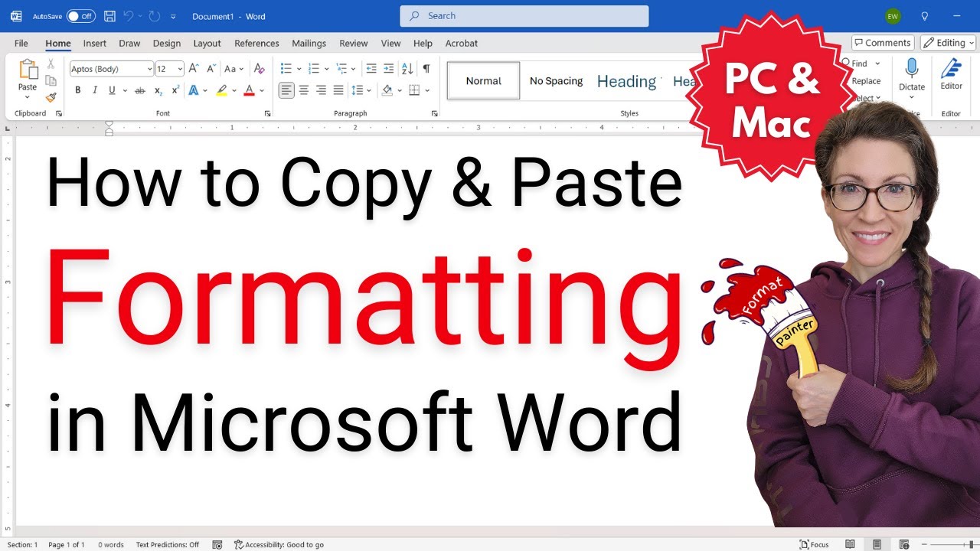
Task: Click the lightbulb icon in title bar
Action: point(924,16)
